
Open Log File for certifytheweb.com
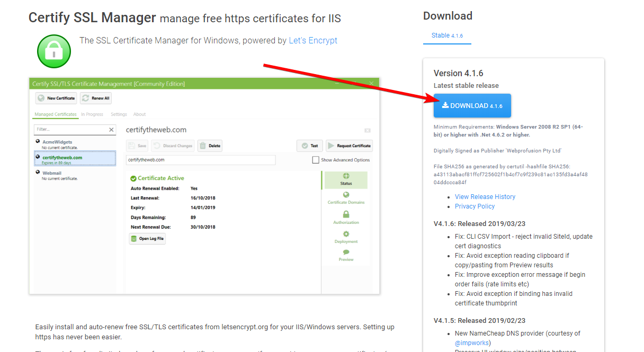(148, 238)
